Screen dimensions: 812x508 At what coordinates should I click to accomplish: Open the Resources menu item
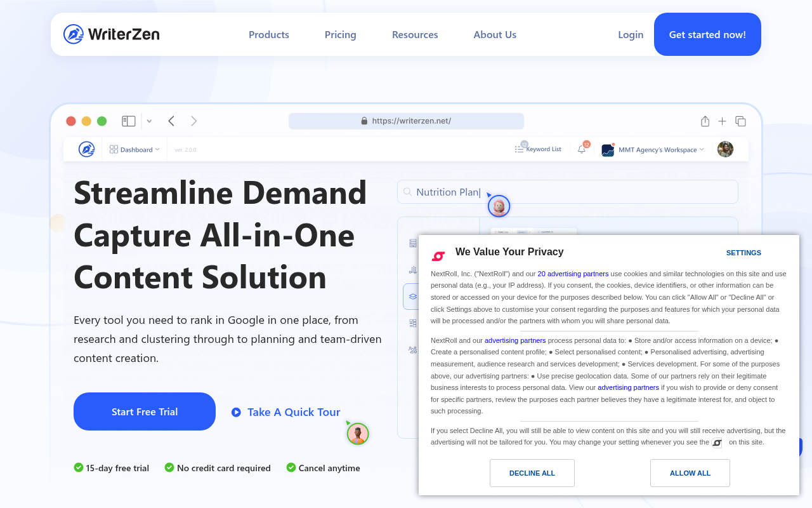[x=415, y=34]
